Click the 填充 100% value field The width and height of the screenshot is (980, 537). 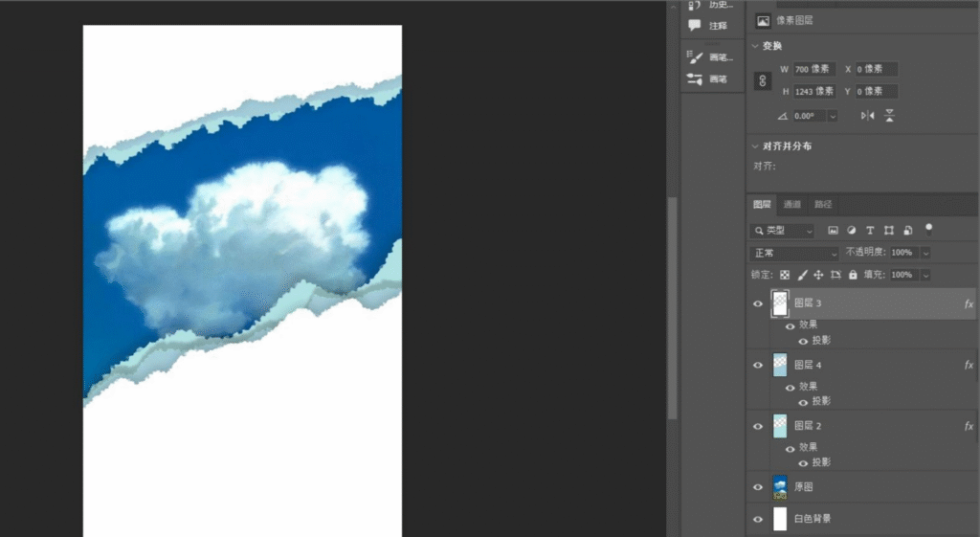coord(903,275)
